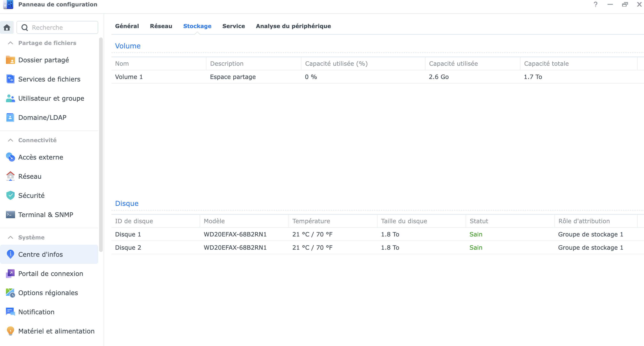This screenshot has width=644, height=346.
Task: Click the sidebar vertical scrollbar
Action: point(101,145)
